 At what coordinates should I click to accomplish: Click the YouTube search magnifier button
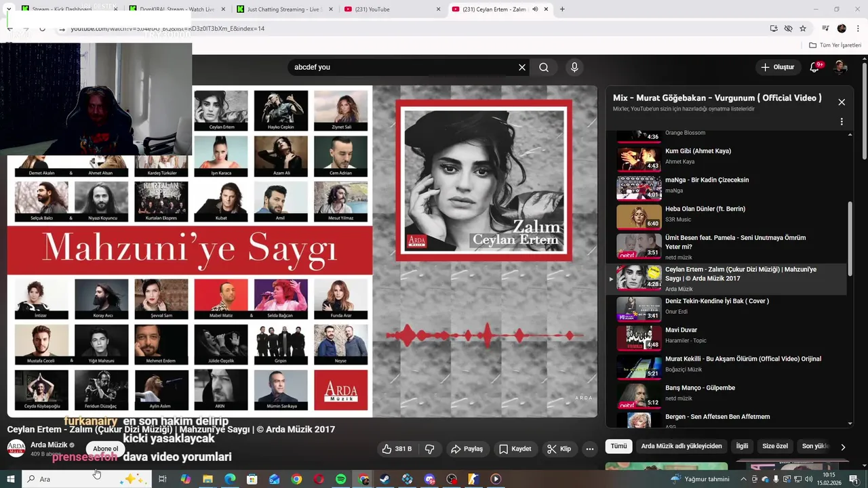[544, 67]
